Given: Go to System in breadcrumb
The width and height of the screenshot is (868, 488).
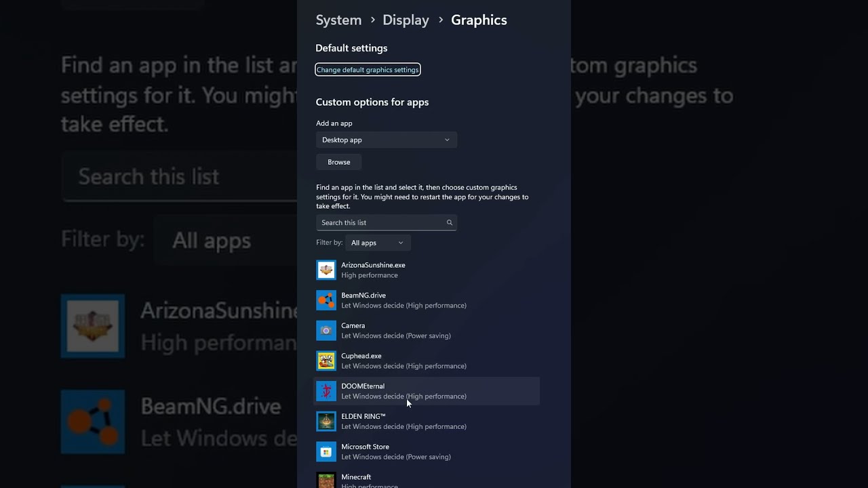Looking at the screenshot, I should tap(338, 20).
